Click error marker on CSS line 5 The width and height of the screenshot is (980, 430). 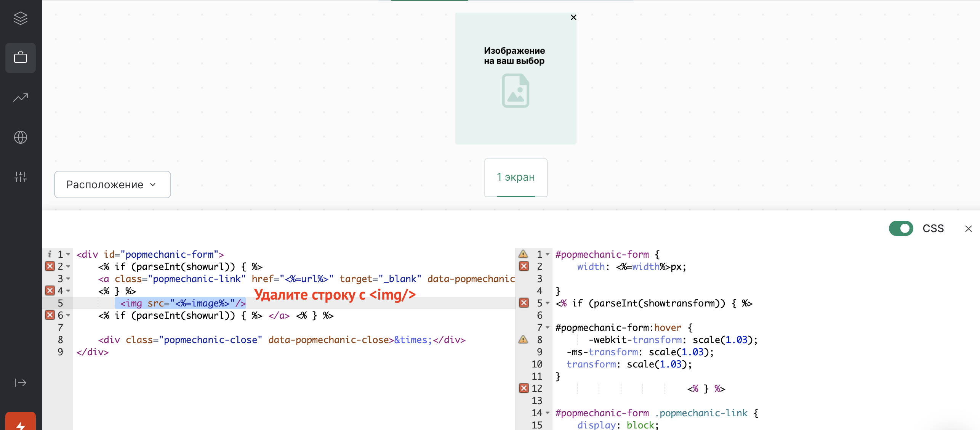[524, 303]
